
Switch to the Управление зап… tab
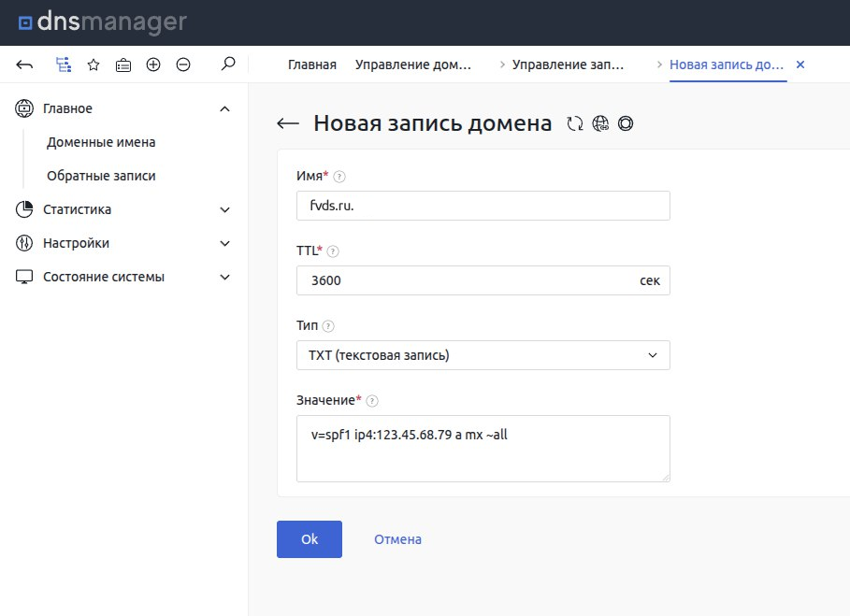[568, 64]
